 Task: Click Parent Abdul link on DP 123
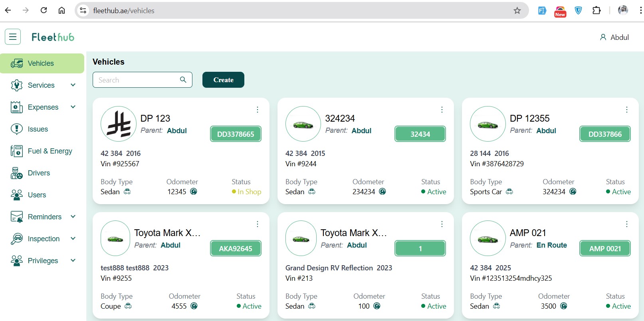click(176, 131)
